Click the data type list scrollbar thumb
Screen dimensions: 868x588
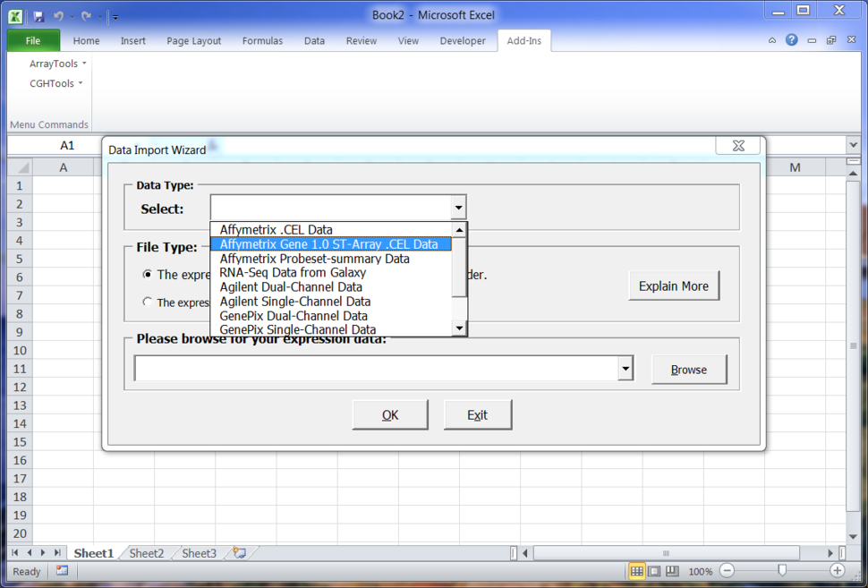coord(459,267)
